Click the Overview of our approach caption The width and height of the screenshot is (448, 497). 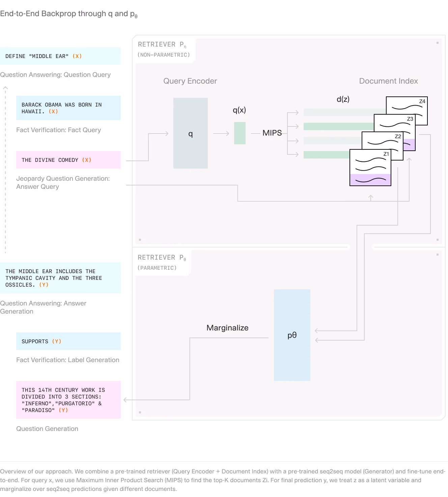(223, 480)
